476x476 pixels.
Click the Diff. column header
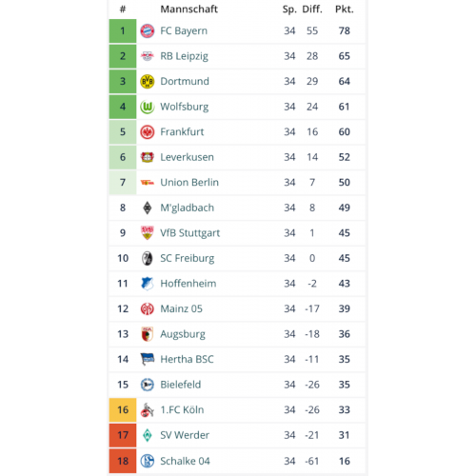(x=312, y=10)
